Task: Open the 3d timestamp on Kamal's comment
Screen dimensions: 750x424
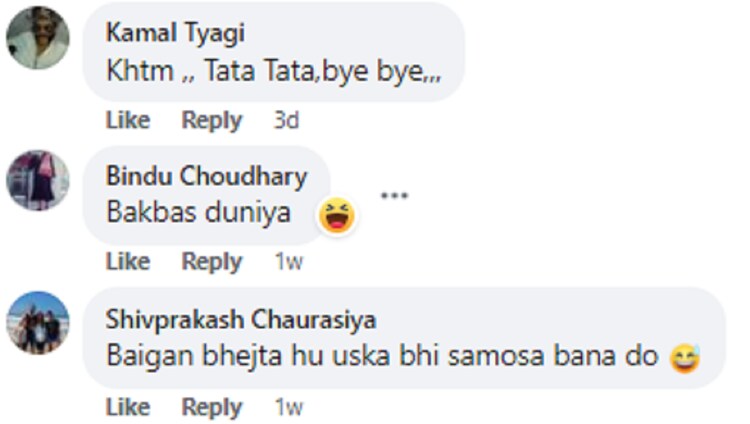Action: pos(286,121)
